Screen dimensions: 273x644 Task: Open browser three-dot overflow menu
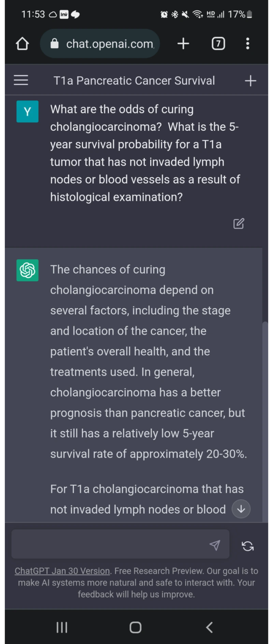[x=248, y=44]
